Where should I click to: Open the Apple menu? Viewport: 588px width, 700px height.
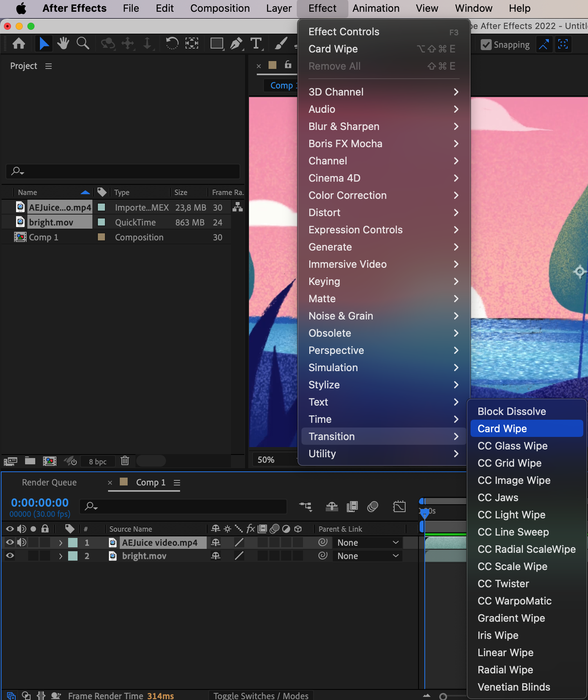[21, 8]
